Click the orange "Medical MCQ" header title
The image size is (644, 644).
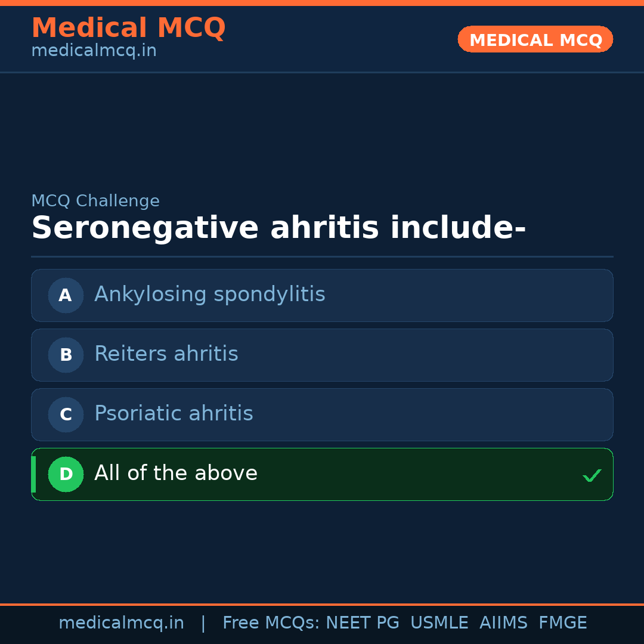point(128,28)
